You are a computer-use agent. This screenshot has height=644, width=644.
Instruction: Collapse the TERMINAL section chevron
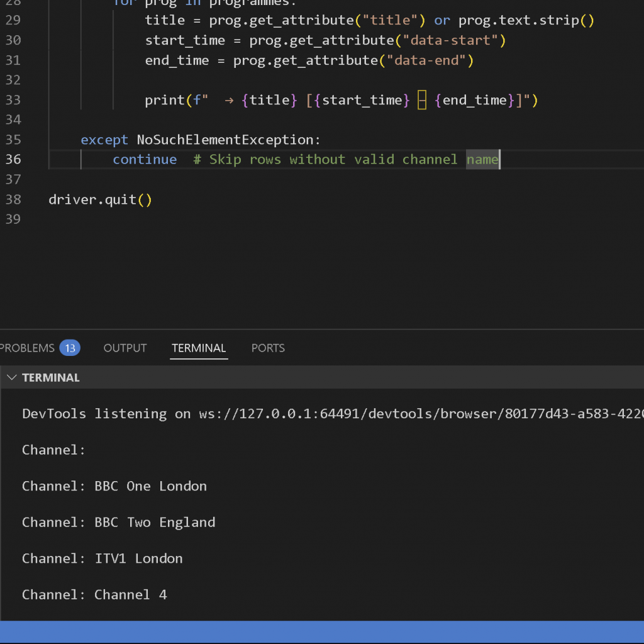(11, 377)
